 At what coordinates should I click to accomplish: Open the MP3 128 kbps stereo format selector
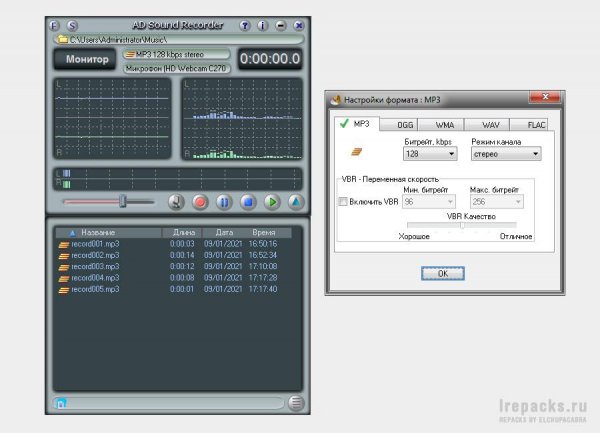(x=177, y=54)
